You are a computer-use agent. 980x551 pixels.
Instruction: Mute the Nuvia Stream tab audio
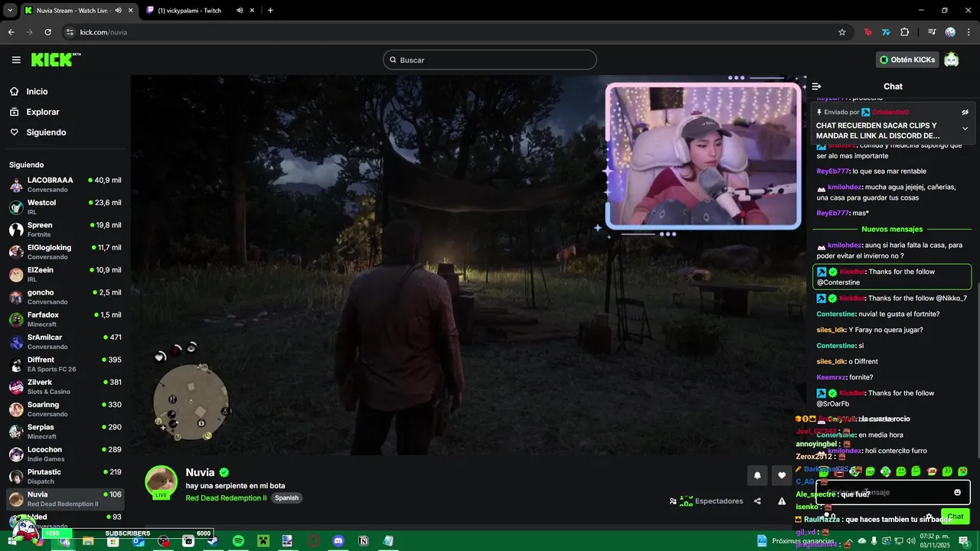[118, 10]
